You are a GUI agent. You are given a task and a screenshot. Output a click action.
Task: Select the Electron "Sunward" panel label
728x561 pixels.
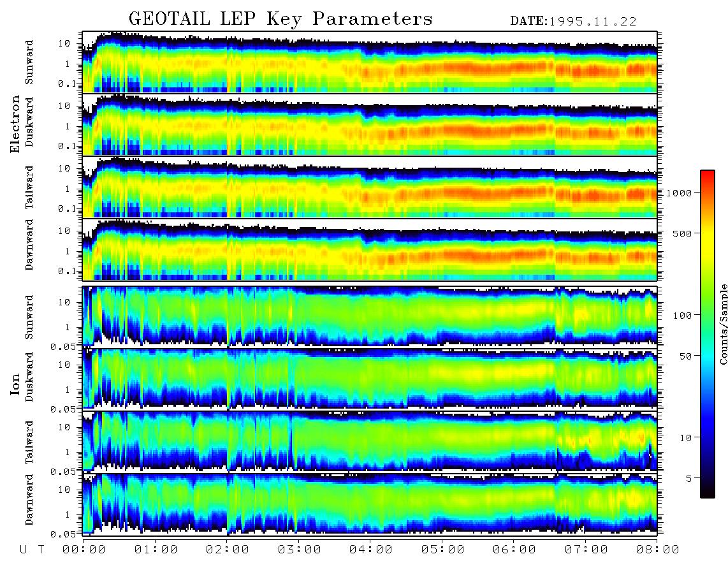tap(29, 62)
